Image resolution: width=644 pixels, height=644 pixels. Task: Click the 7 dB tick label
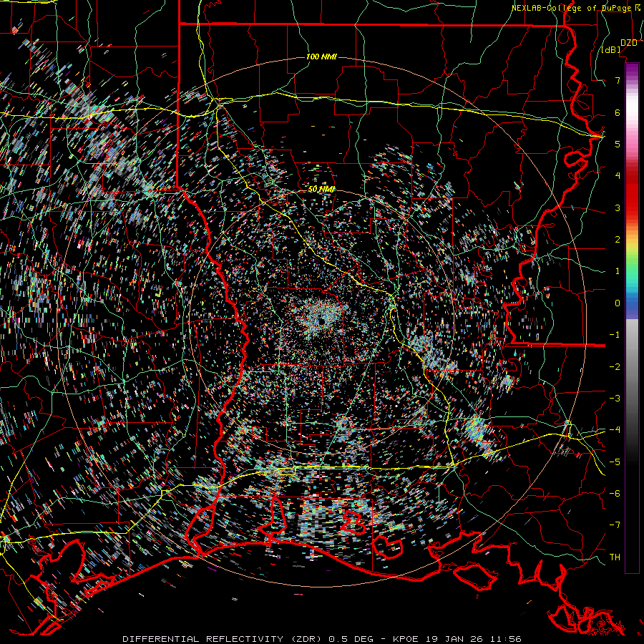[618, 80]
